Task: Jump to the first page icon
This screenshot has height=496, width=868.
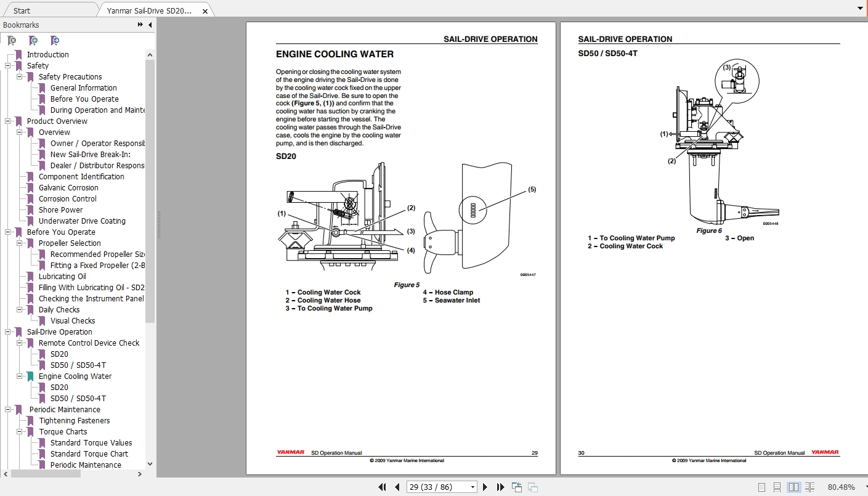Action: point(383,487)
